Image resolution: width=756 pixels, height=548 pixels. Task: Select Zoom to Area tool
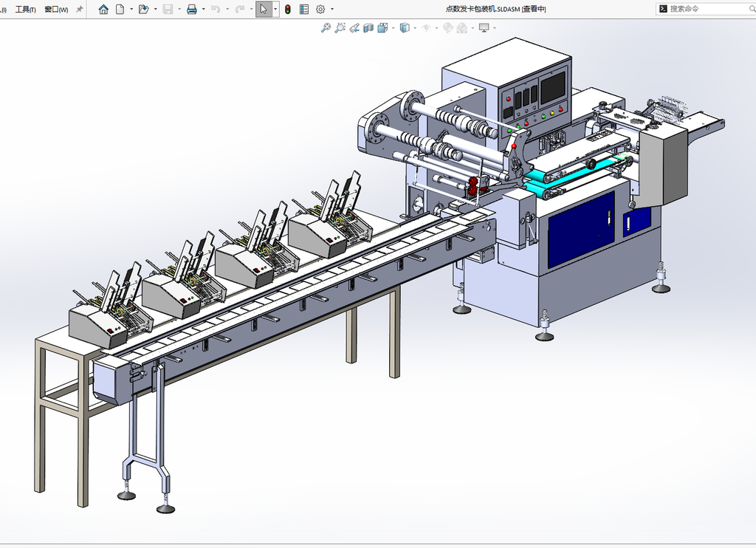point(340,28)
